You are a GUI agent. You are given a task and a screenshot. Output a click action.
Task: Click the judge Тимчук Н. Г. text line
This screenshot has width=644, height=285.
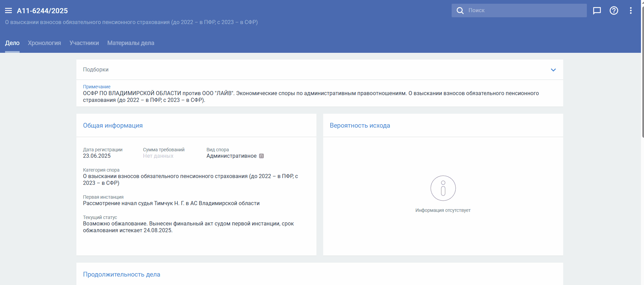pos(171,203)
